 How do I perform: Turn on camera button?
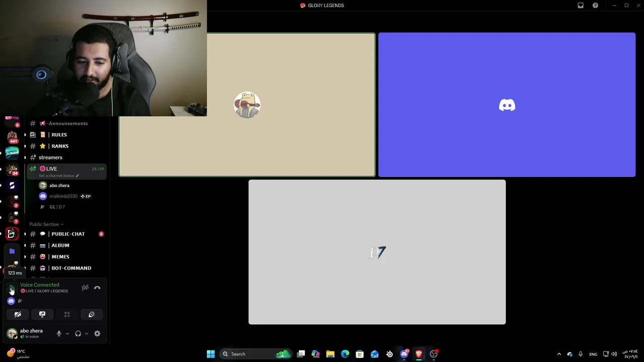pos(18,314)
